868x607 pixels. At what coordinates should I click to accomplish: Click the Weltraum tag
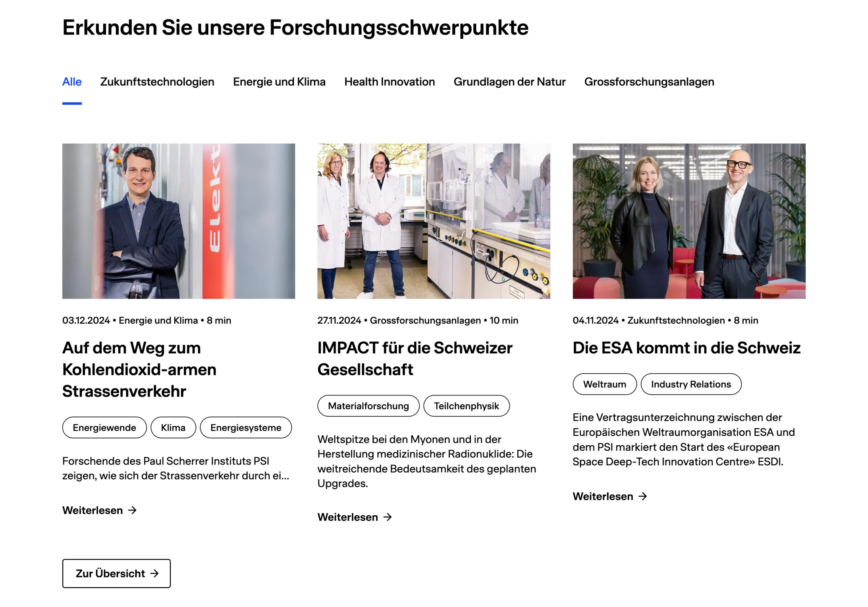(x=605, y=384)
